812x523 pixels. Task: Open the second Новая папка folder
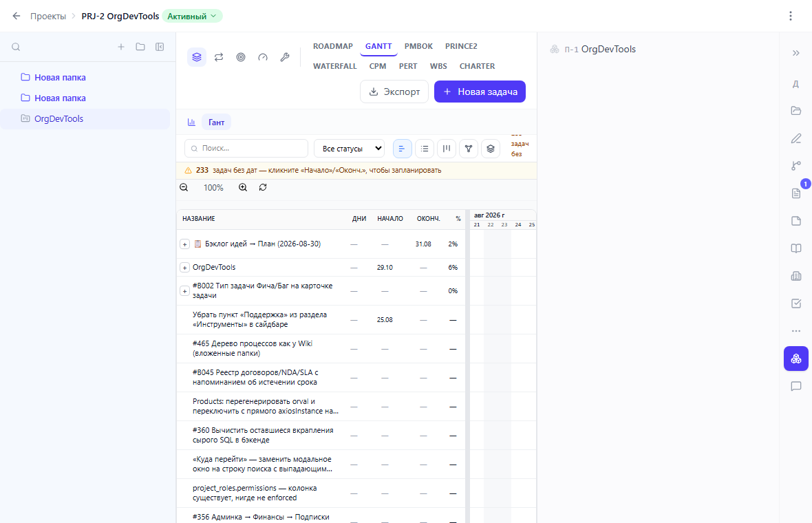[85, 98]
